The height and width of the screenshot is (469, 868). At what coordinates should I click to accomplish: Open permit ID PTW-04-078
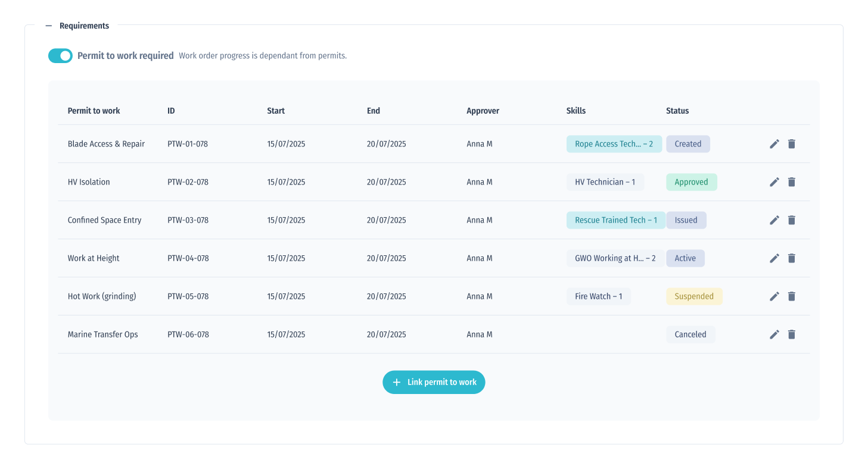click(x=188, y=258)
